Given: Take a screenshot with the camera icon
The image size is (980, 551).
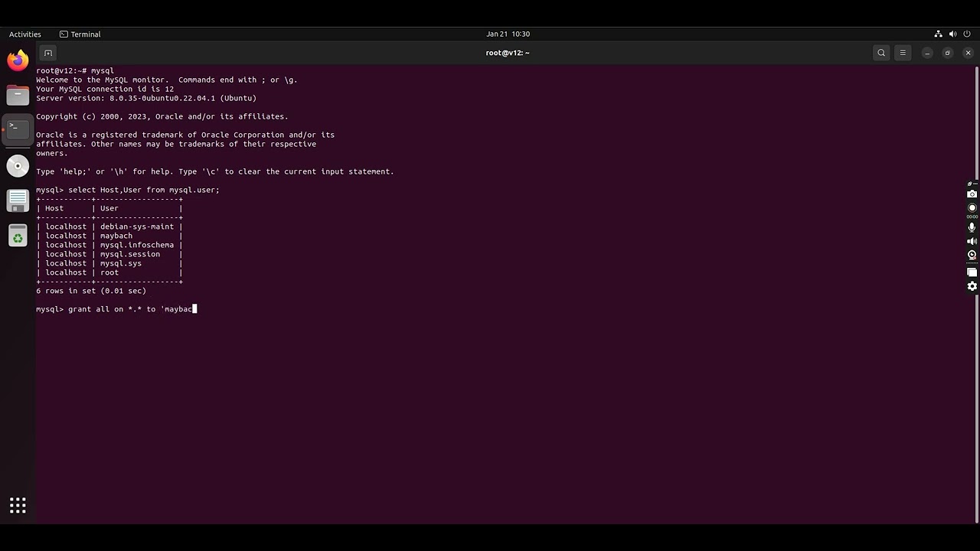Looking at the screenshot, I should click(972, 194).
